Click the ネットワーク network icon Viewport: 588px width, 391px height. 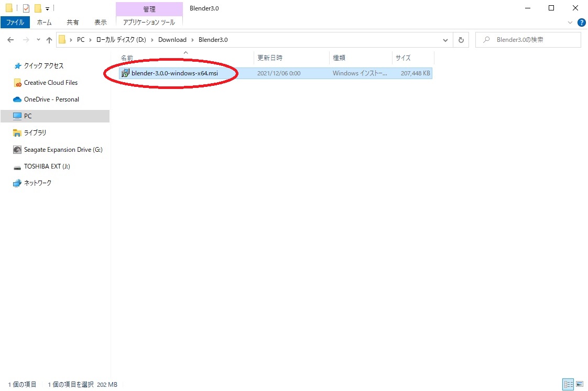(x=17, y=183)
